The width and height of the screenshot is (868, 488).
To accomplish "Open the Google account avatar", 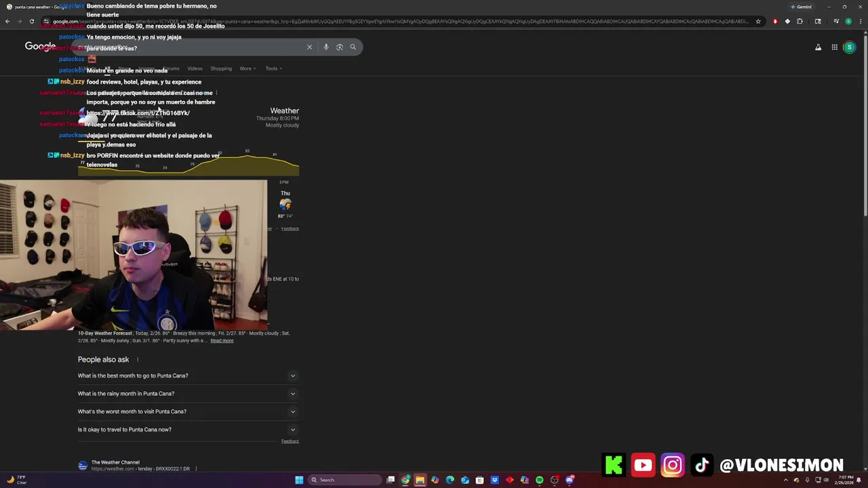I will tap(849, 47).
